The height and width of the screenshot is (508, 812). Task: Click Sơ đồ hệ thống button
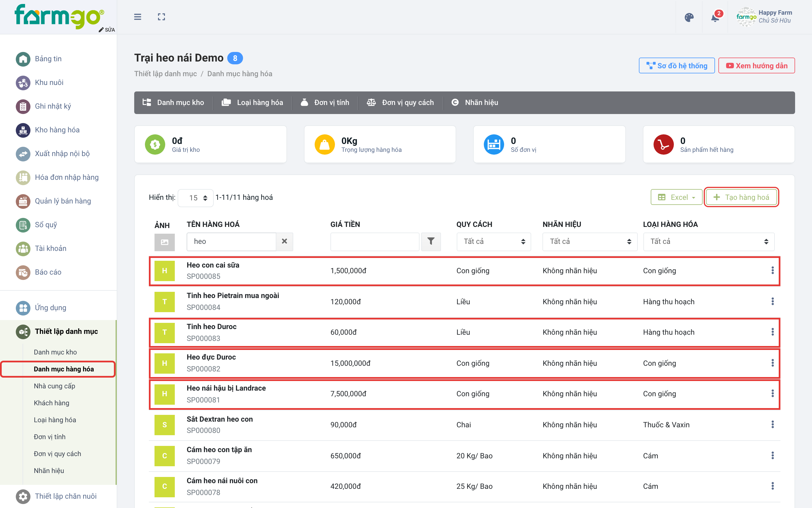676,65
